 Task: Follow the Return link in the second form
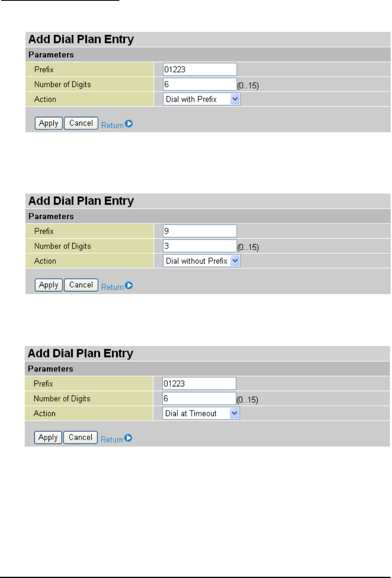click(112, 287)
